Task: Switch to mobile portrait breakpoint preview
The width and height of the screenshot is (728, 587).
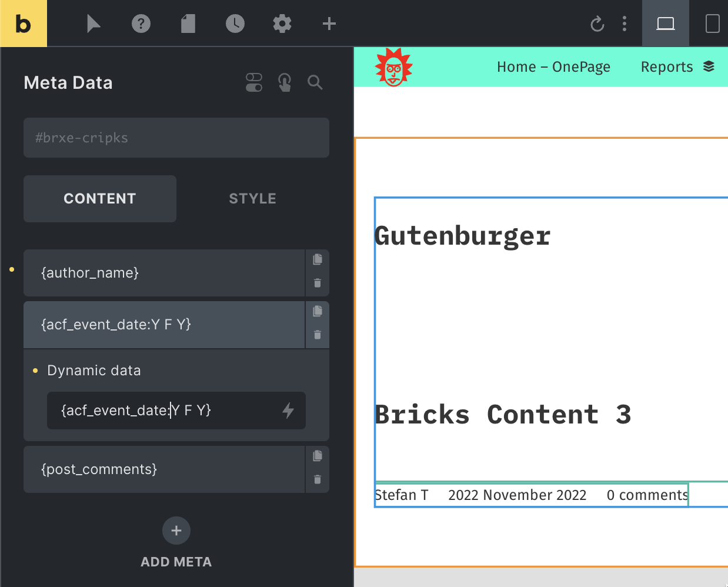Action: [x=712, y=24]
